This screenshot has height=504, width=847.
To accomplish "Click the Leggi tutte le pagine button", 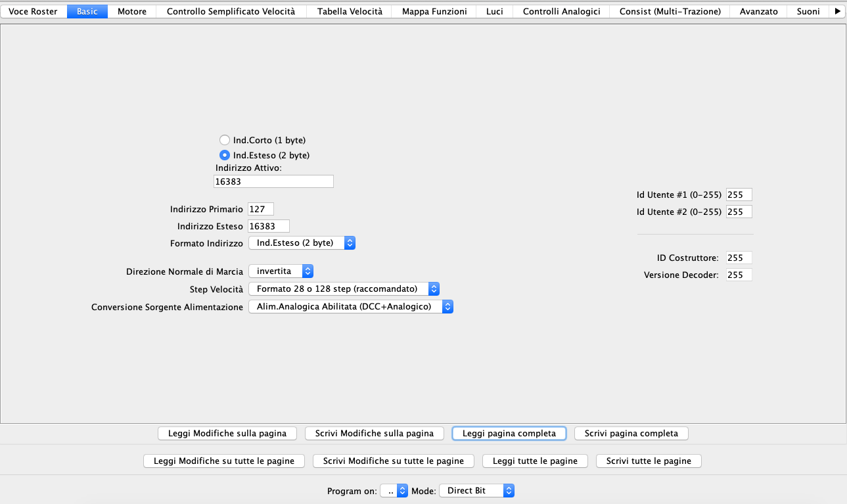I will (x=535, y=461).
